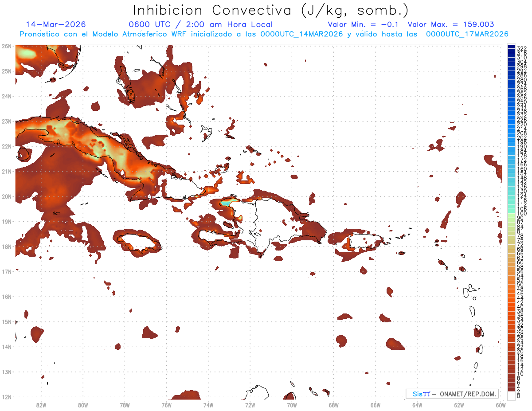This screenshot has height=411, width=532.
Task: Click the "20" colorbar value label
Action: coord(520,351)
